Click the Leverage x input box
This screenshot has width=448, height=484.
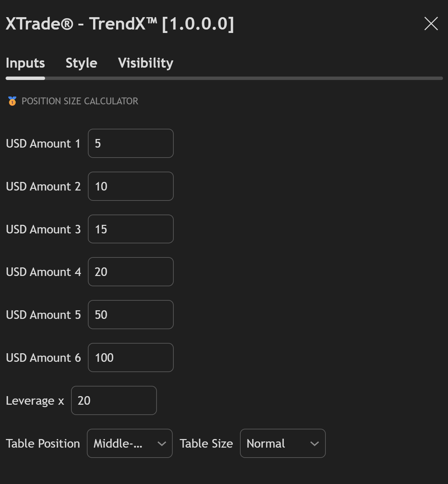click(114, 400)
